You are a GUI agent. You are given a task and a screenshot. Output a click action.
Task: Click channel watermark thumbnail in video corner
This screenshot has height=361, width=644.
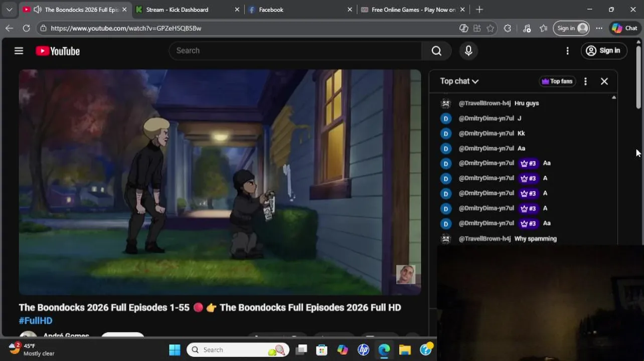(x=405, y=274)
